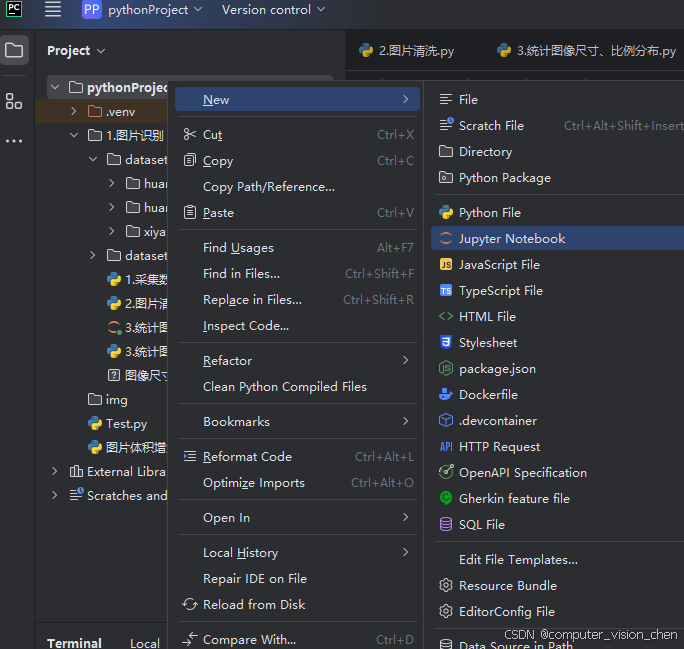Click the Gherkin feature file icon
The image size is (684, 649).
coord(445,498)
